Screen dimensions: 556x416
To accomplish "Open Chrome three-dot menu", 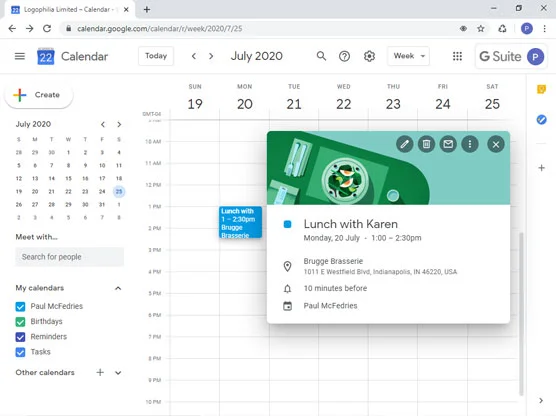I will click(545, 29).
